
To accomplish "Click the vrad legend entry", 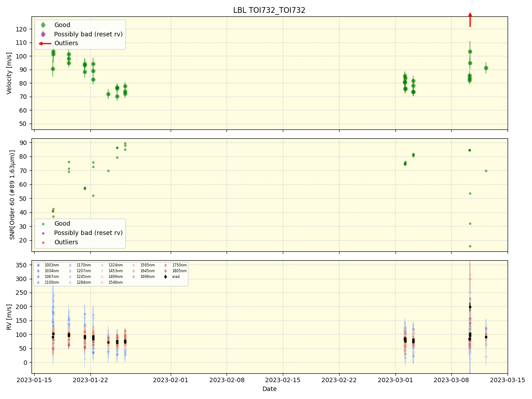I will (x=176, y=277).
